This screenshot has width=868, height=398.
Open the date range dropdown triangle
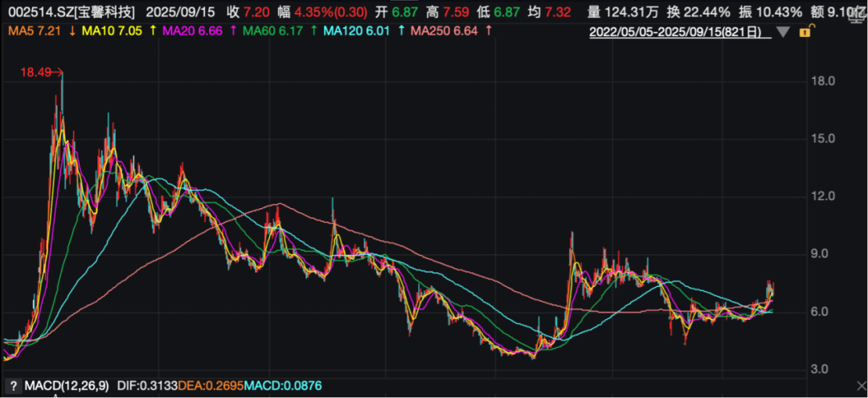point(783,33)
